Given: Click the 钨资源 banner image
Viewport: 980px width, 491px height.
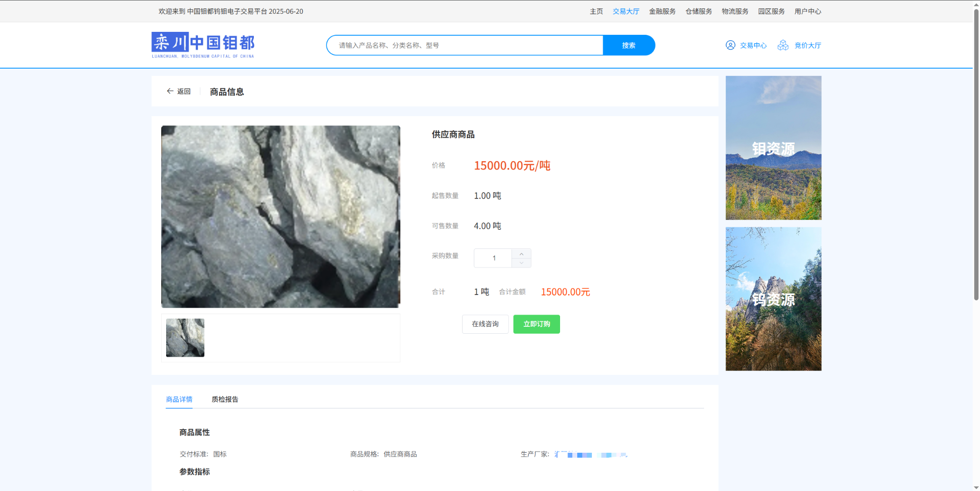Looking at the screenshot, I should coord(773,298).
